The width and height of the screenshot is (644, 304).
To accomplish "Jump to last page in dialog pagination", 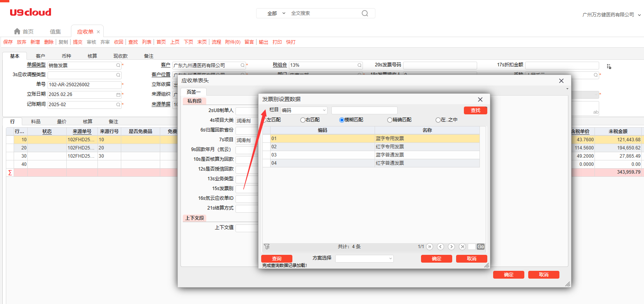I will pos(462,247).
